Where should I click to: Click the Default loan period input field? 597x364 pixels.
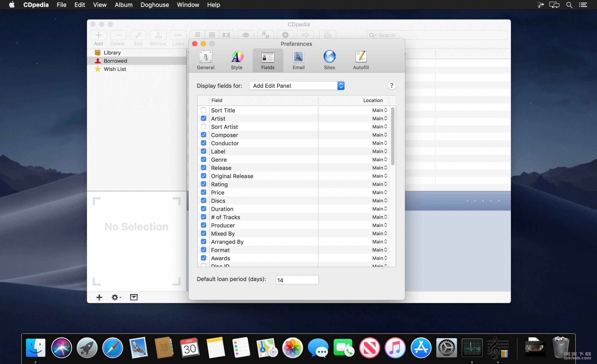tap(297, 280)
